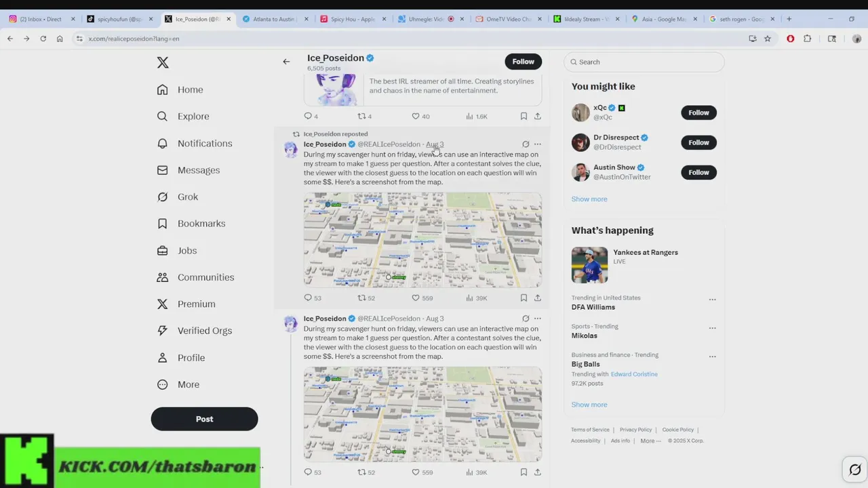
Task: Open options for Mikolas trend
Action: tap(712, 327)
